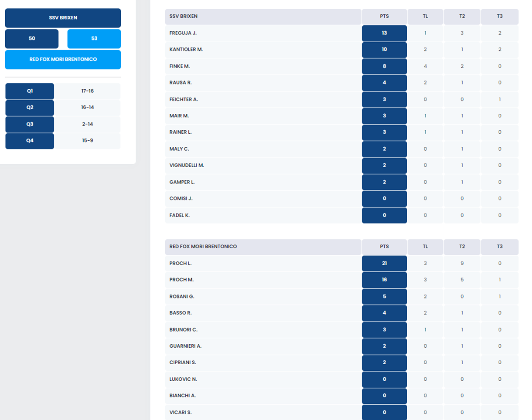Select the Red Fox Mori Brentonico team button
The height and width of the screenshot is (420, 532).
click(63, 59)
